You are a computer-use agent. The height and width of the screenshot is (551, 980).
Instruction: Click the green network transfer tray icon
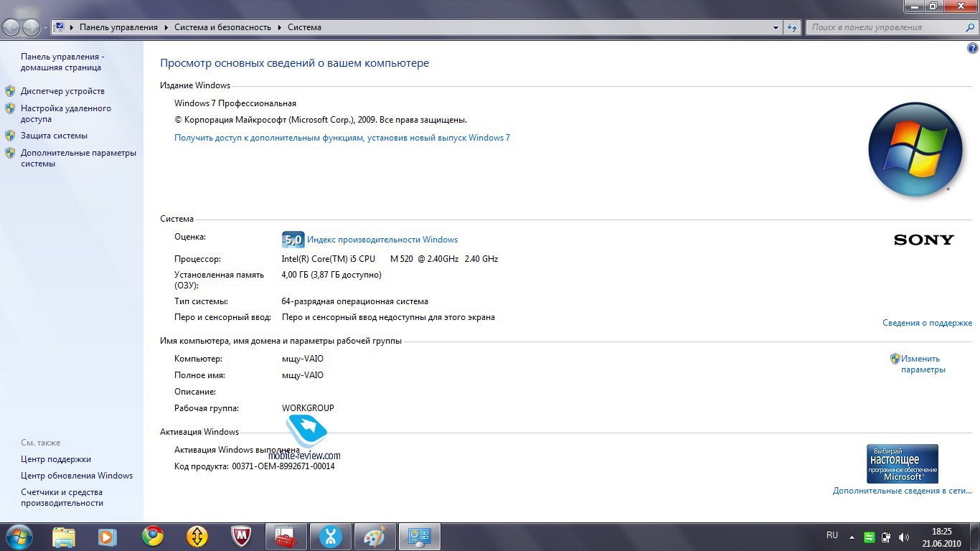(x=869, y=537)
